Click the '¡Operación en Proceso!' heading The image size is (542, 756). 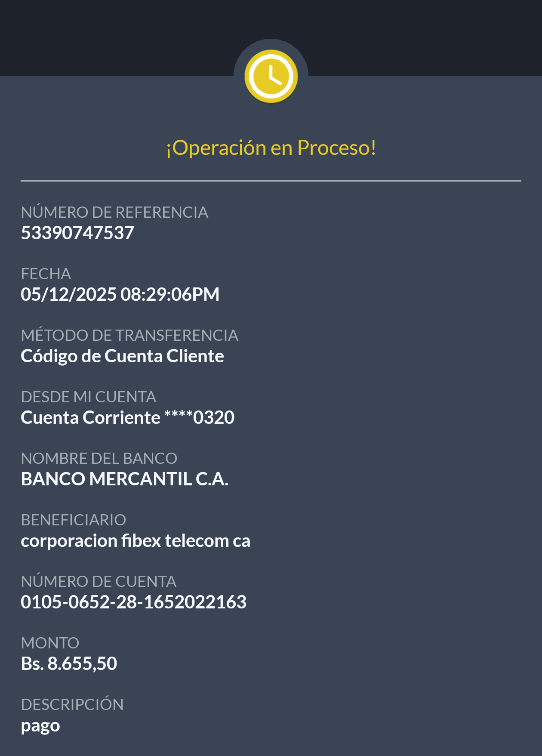pos(271,148)
